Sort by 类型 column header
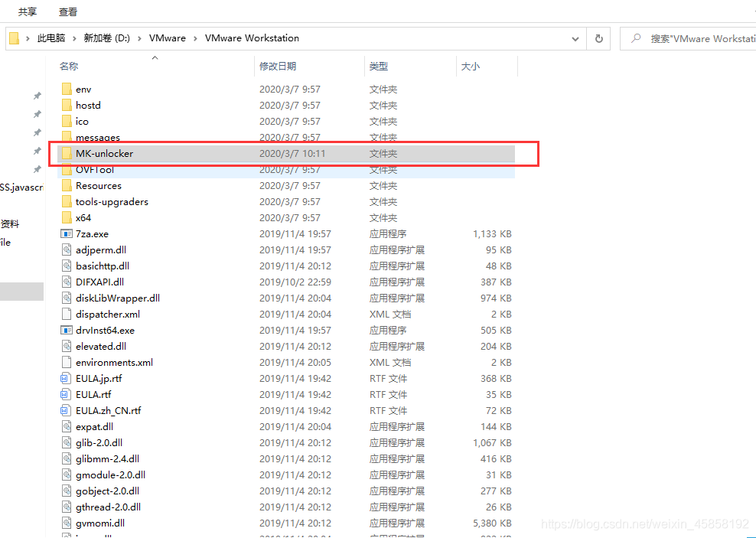Viewport: 756px width, 538px height. point(379,67)
